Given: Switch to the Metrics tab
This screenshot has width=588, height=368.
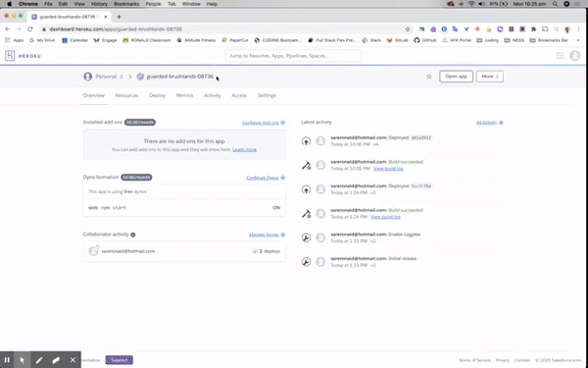Looking at the screenshot, I should pyautogui.click(x=184, y=95).
